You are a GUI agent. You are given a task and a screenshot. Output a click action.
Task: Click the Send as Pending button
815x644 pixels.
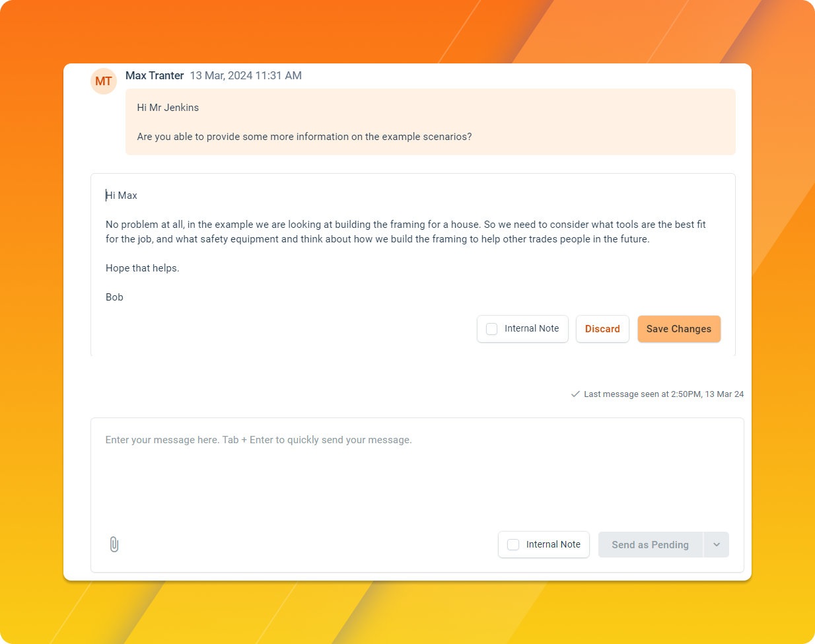[651, 545]
